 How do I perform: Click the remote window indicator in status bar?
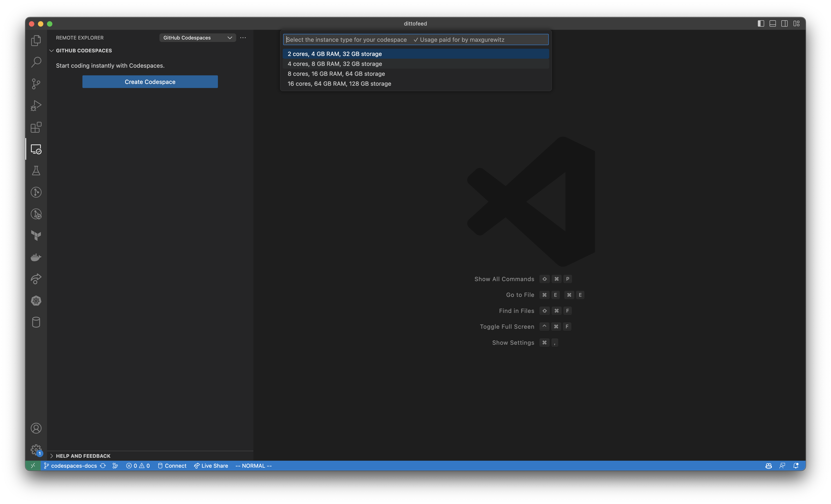(x=33, y=466)
